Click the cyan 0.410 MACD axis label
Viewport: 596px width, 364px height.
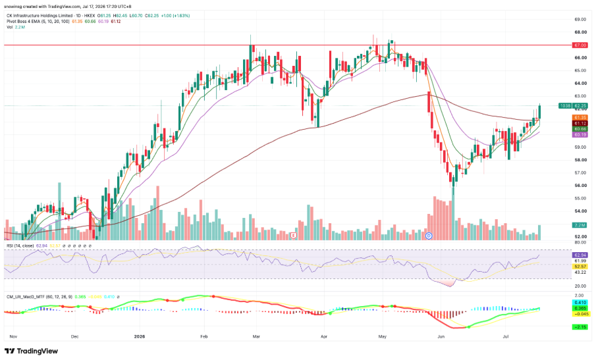(580, 303)
